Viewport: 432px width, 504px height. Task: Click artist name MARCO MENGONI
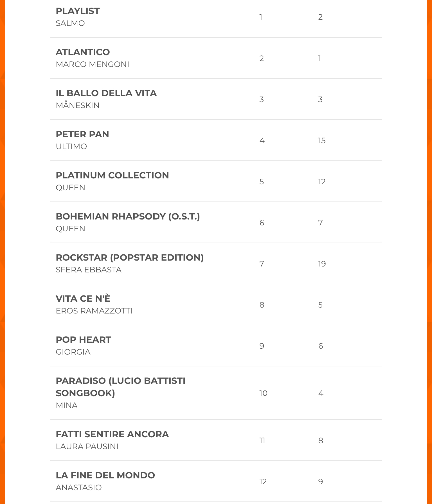[x=92, y=64]
